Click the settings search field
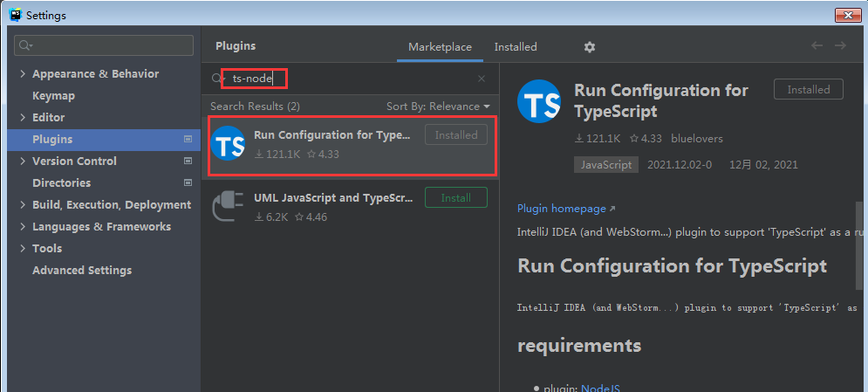Screen dimensions: 868x392 (105, 45)
